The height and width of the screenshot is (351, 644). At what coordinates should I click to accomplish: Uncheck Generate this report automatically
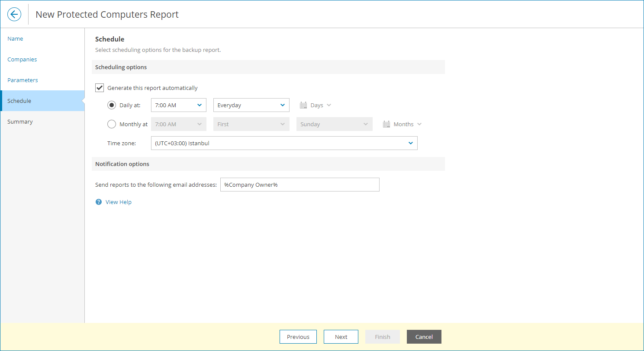[x=100, y=87]
